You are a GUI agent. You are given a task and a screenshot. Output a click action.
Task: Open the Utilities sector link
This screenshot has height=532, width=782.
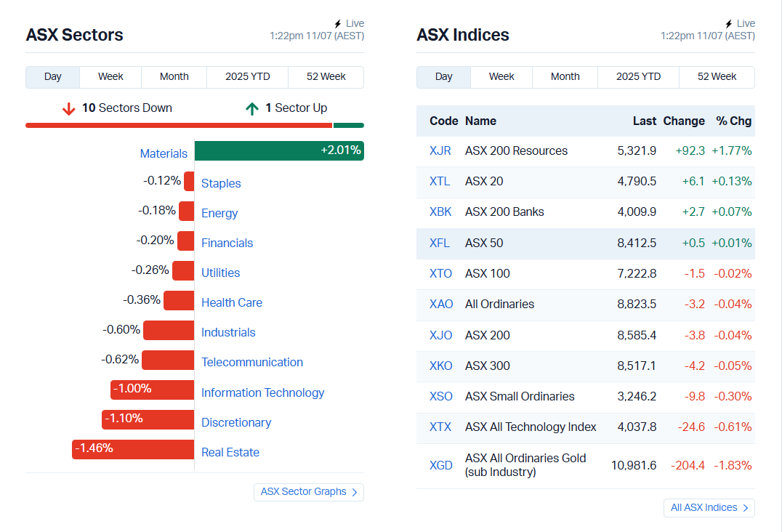tap(220, 273)
